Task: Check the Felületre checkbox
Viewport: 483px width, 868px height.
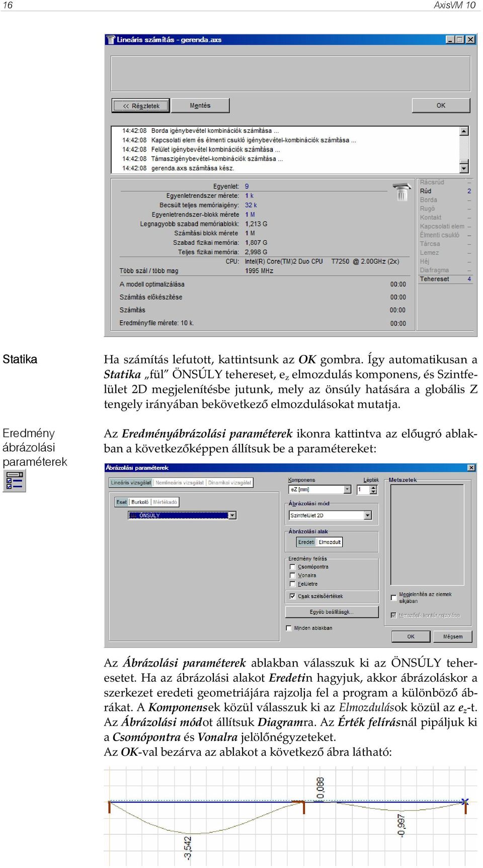Action: [x=292, y=584]
